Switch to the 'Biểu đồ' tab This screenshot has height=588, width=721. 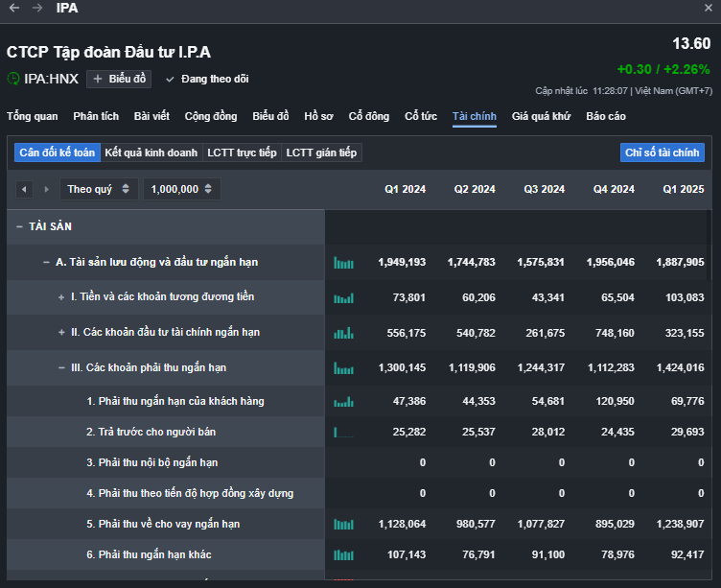270,116
